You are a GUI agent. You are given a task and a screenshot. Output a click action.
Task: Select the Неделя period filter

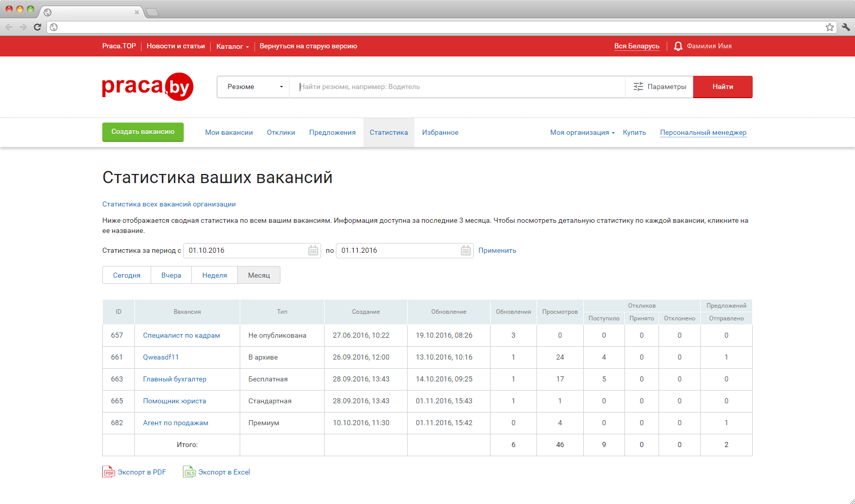pyautogui.click(x=214, y=275)
